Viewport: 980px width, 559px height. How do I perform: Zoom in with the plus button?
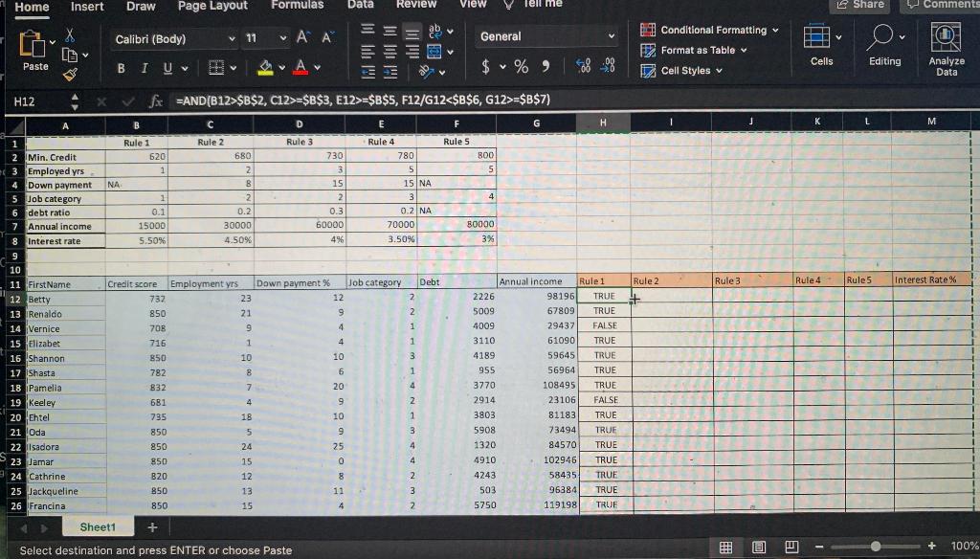tap(932, 546)
